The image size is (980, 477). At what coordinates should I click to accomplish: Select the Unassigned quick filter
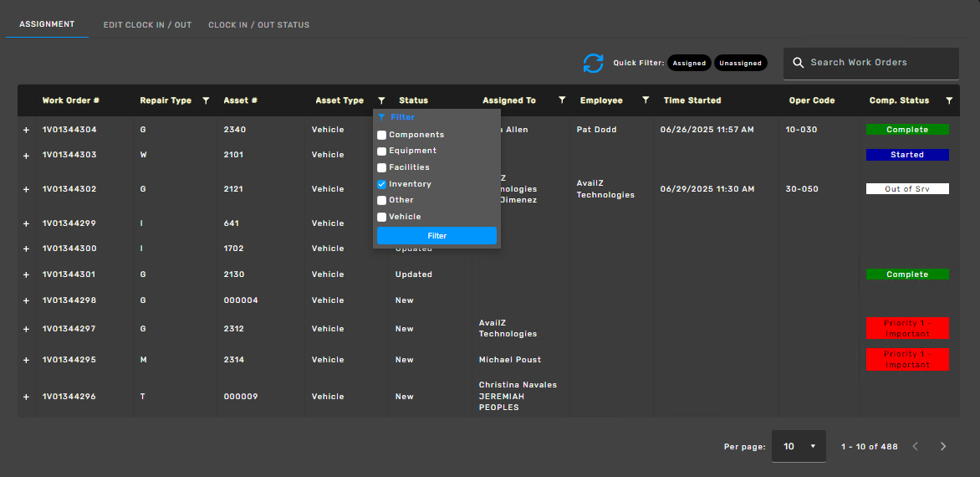pos(740,63)
